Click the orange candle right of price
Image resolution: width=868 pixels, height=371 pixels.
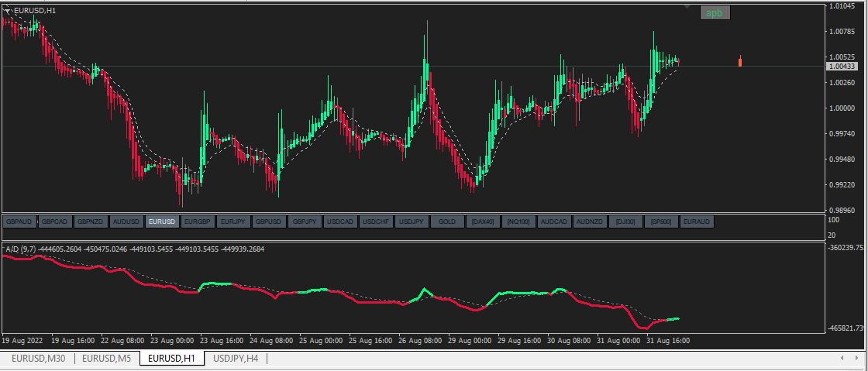click(x=740, y=61)
